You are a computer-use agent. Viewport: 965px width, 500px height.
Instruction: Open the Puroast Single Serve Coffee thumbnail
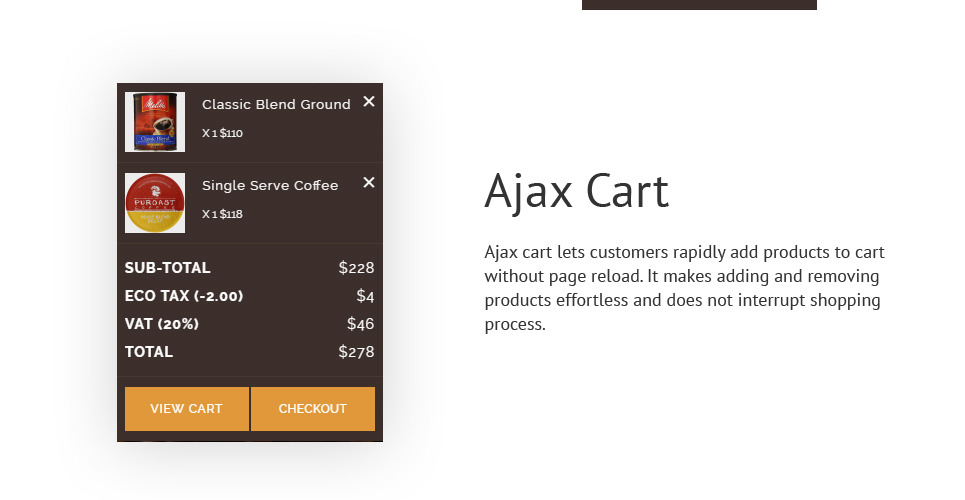pyautogui.click(x=155, y=203)
